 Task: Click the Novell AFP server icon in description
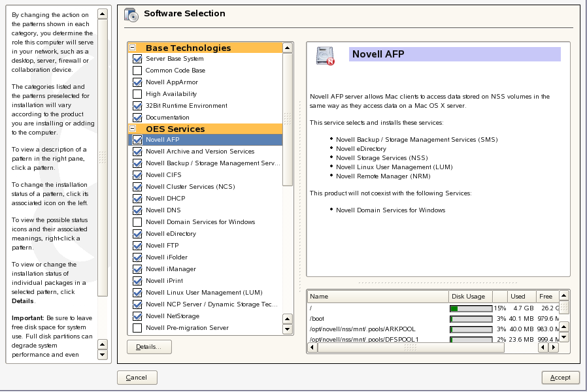(x=325, y=56)
